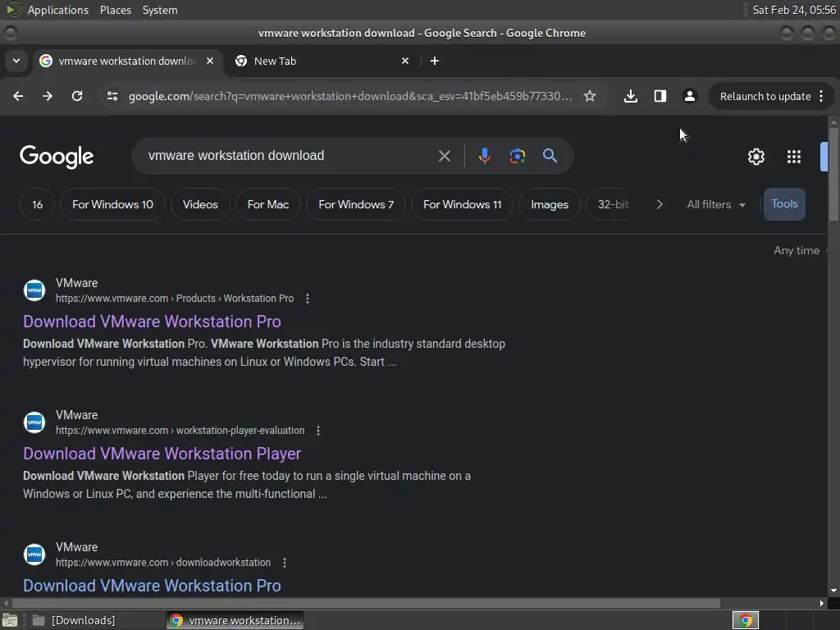Viewport: 840px width, 630px height.
Task: Open the System menu
Action: point(160,10)
